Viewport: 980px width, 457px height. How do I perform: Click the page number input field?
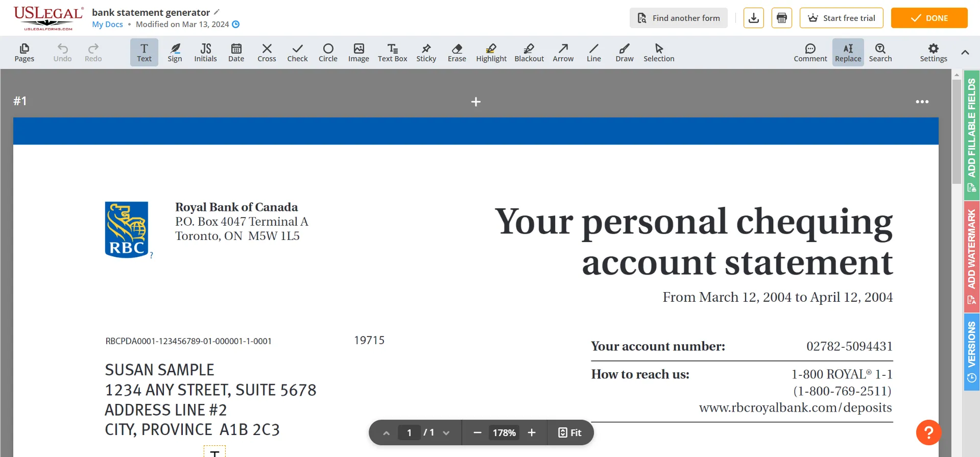(x=409, y=433)
